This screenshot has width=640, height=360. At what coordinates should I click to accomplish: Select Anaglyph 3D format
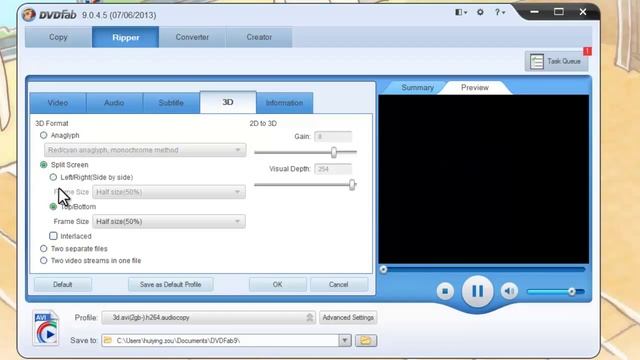click(44, 135)
